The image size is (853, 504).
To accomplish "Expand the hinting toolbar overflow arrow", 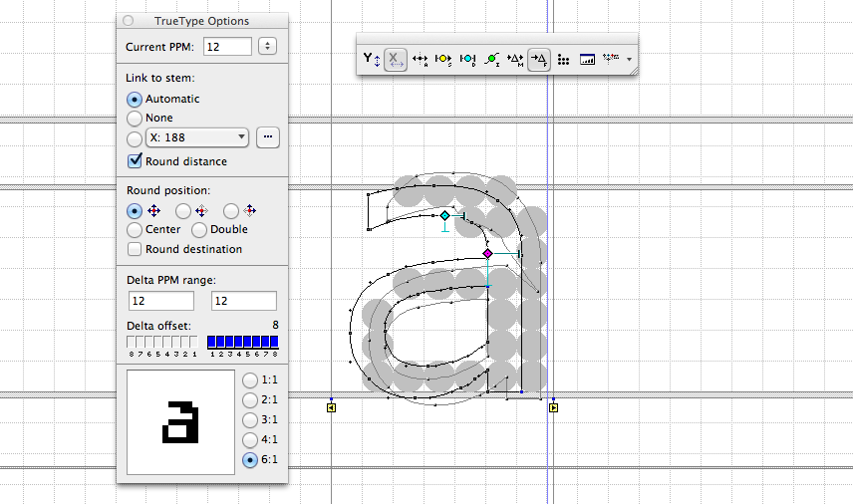I will pos(631,61).
